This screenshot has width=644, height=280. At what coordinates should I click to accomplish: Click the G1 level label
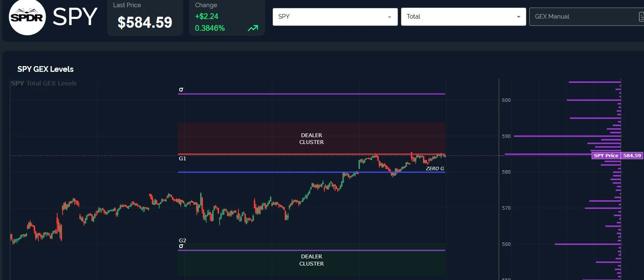click(x=183, y=158)
